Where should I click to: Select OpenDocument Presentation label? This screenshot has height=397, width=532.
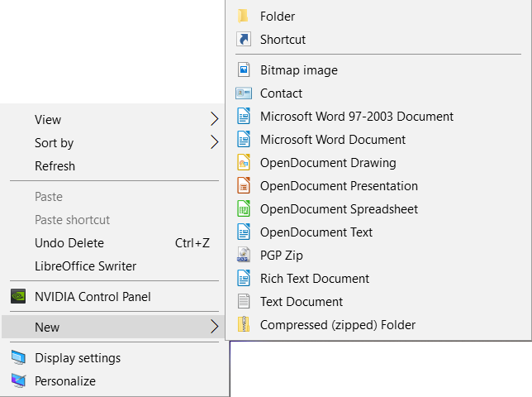click(x=339, y=186)
